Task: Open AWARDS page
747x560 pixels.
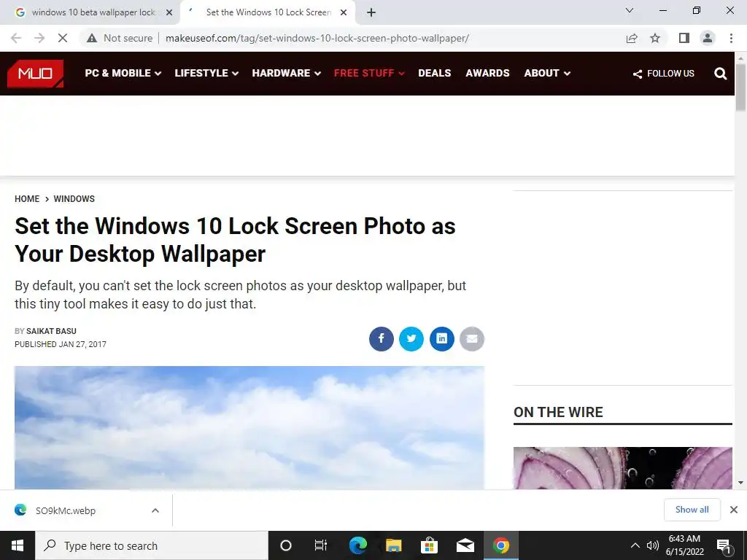Action: click(487, 74)
